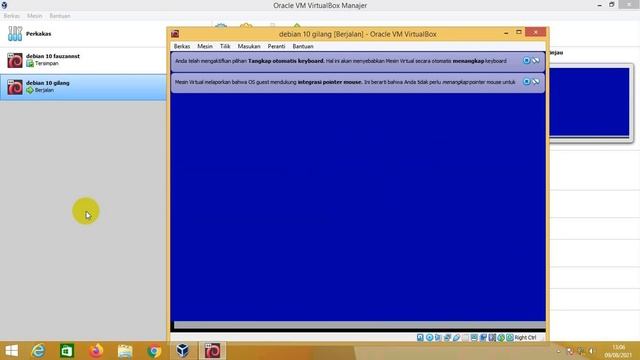Viewport: 640px width, 360px height.
Task: Switch to VirtualBox Manager taskbar icon
Action: [182, 351]
